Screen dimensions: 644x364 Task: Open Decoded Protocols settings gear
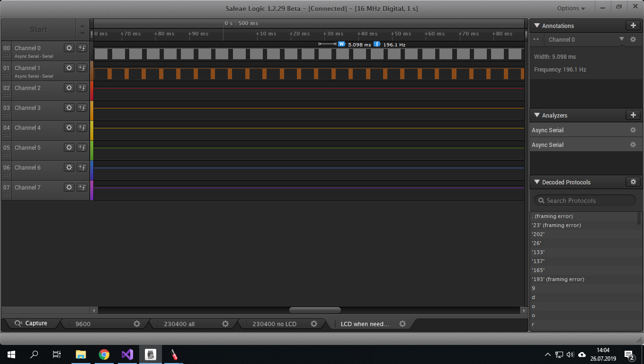633,182
